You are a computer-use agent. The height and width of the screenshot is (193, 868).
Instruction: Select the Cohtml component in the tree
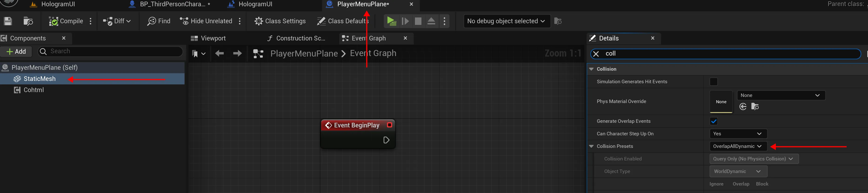click(34, 90)
